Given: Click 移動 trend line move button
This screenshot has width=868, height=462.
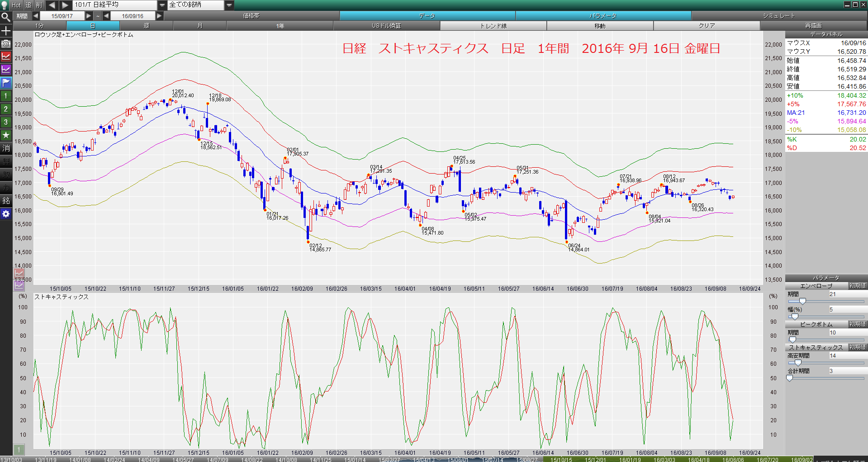Looking at the screenshot, I should click(600, 26).
